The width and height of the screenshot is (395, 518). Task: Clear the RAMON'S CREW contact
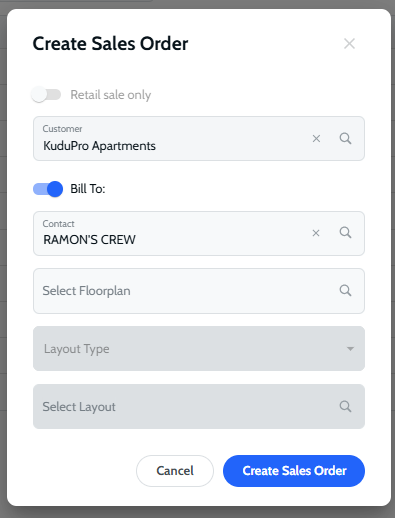[x=316, y=233]
